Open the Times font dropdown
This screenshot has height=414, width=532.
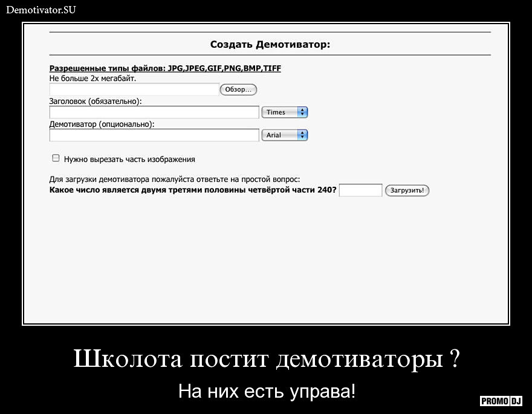click(x=284, y=112)
